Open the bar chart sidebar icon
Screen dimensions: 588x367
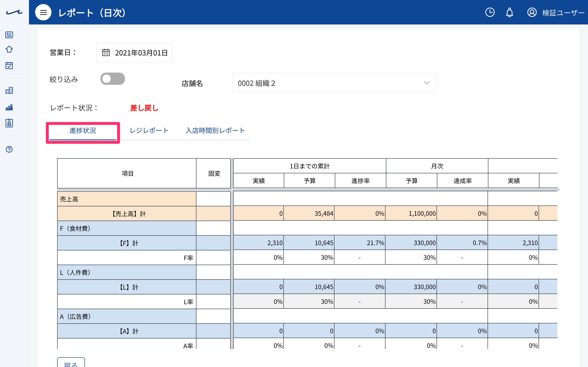tap(9, 107)
